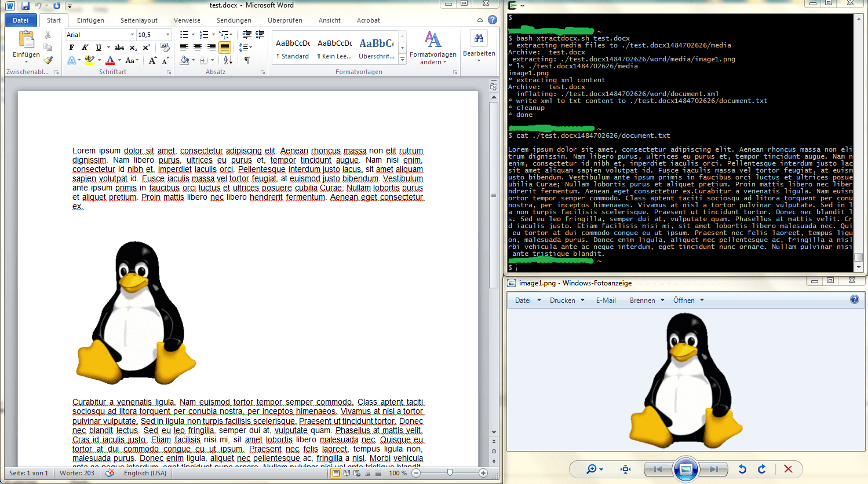Image resolution: width=868 pixels, height=484 pixels.
Task: Switch to the Verweise ribbon tab
Action: (x=187, y=20)
